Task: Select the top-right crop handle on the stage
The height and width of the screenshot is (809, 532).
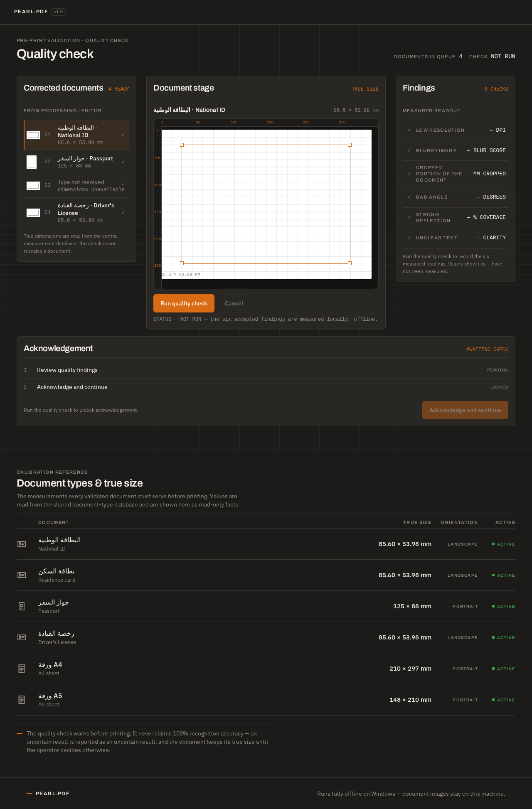Action: 350,145
